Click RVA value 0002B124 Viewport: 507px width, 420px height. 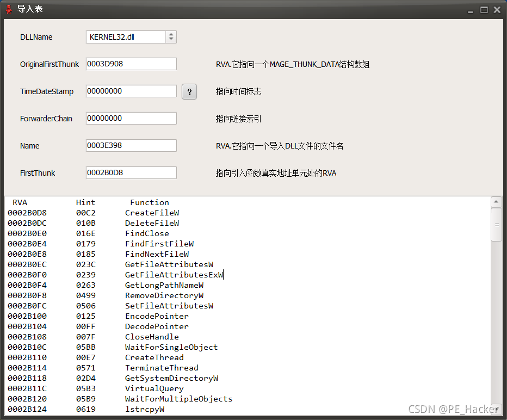(x=27, y=409)
